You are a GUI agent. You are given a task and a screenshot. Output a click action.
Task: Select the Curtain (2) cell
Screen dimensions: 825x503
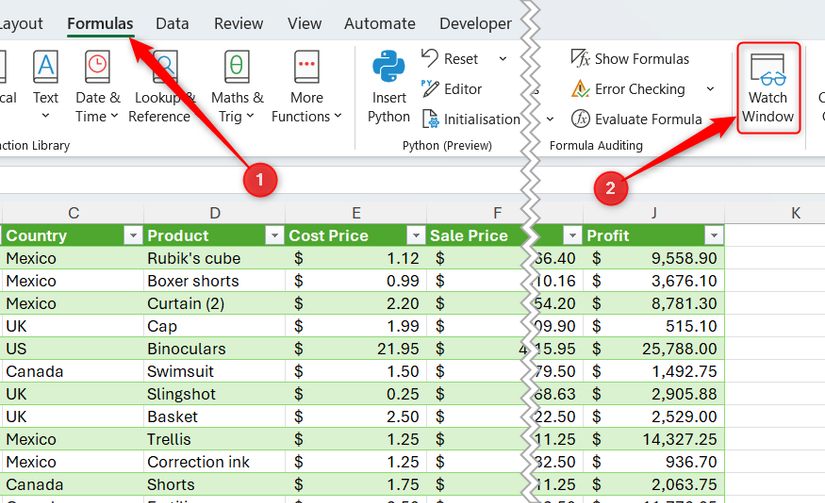coord(215,304)
